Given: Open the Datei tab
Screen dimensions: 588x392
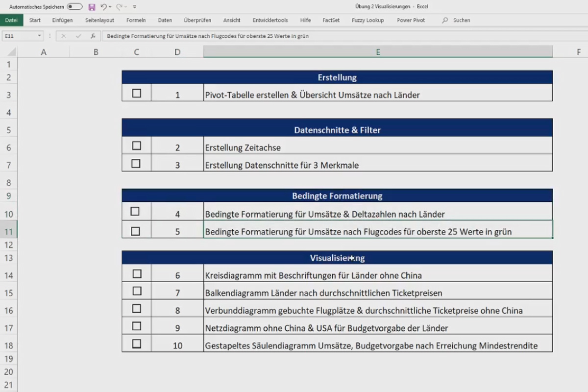Looking at the screenshot, I should (11, 20).
